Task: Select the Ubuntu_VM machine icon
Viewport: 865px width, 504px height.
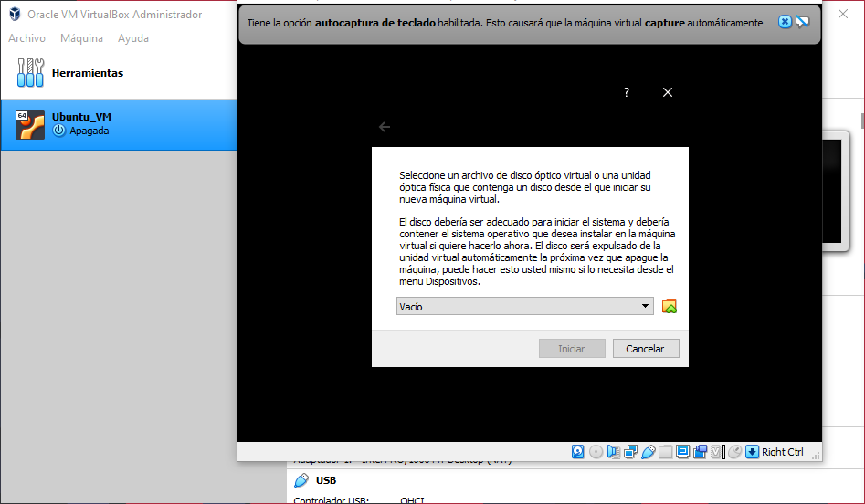Action: click(30, 124)
